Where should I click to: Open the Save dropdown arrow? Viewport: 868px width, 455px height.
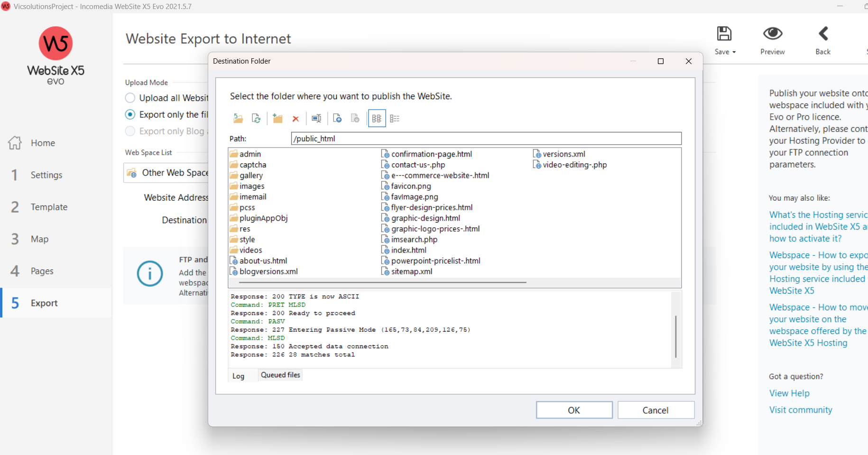pyautogui.click(x=734, y=52)
